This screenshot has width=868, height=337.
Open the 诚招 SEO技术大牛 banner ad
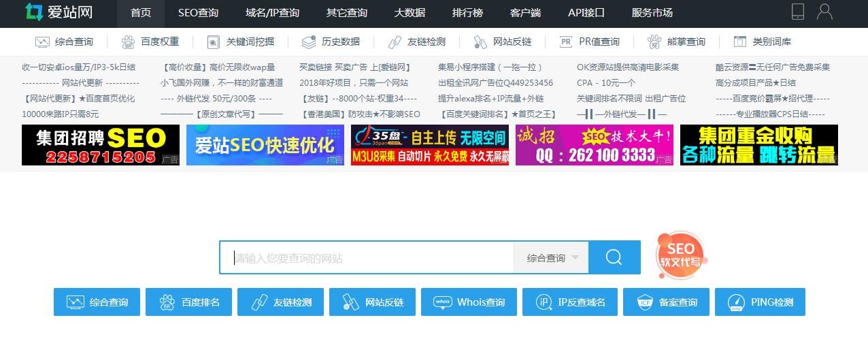click(x=595, y=145)
